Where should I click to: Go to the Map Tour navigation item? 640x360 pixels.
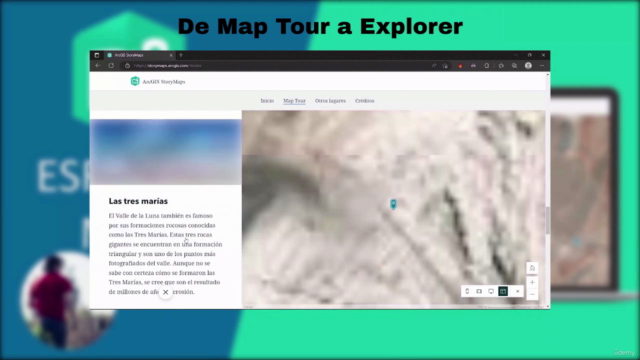click(294, 101)
